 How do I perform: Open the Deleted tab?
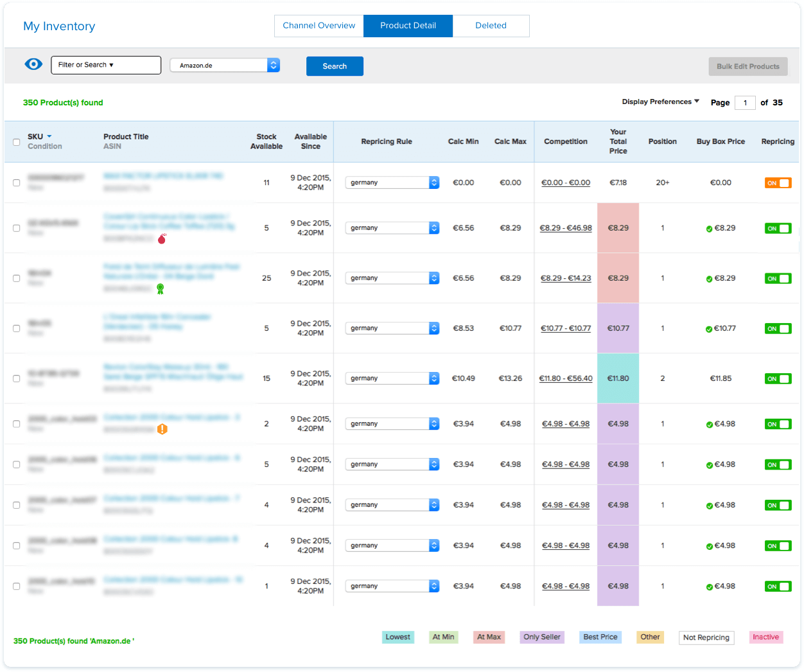[491, 26]
